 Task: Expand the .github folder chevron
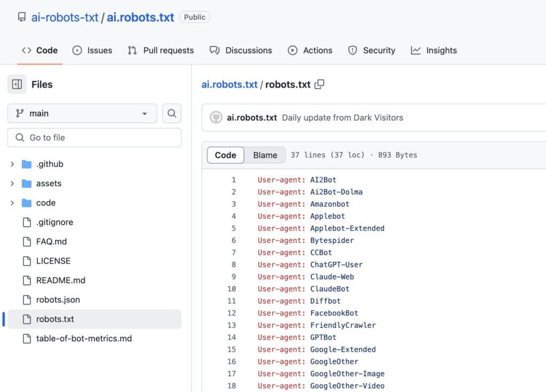[12, 164]
